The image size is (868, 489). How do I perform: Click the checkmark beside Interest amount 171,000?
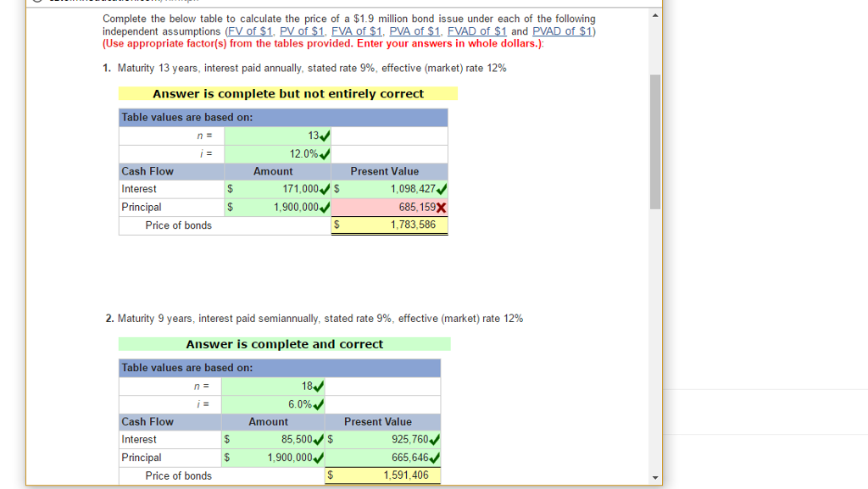pos(325,189)
